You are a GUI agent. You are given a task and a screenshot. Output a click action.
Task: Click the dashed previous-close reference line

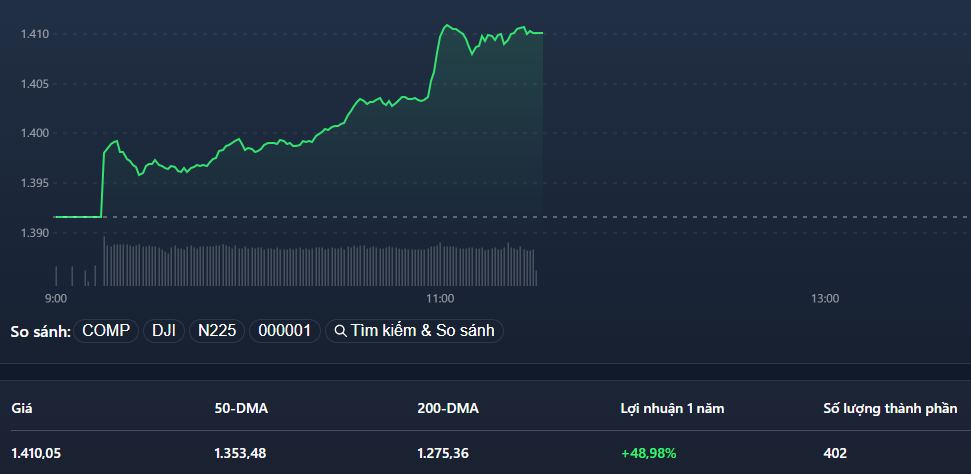coord(750,216)
